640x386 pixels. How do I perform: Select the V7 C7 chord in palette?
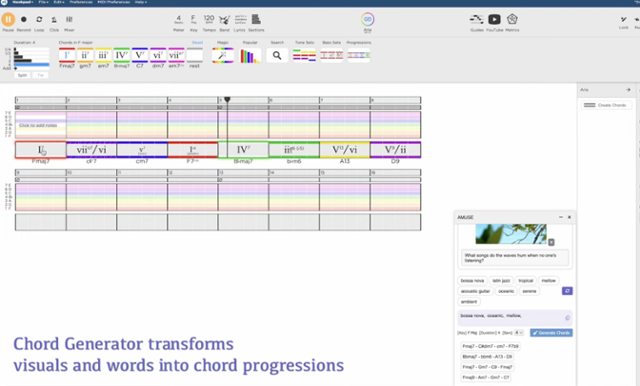click(140, 55)
